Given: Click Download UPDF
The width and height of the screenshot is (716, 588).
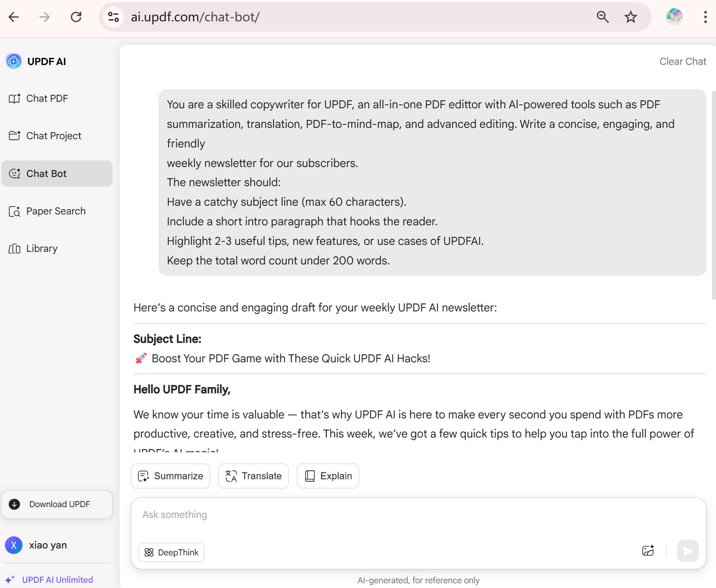Looking at the screenshot, I should 57,504.
